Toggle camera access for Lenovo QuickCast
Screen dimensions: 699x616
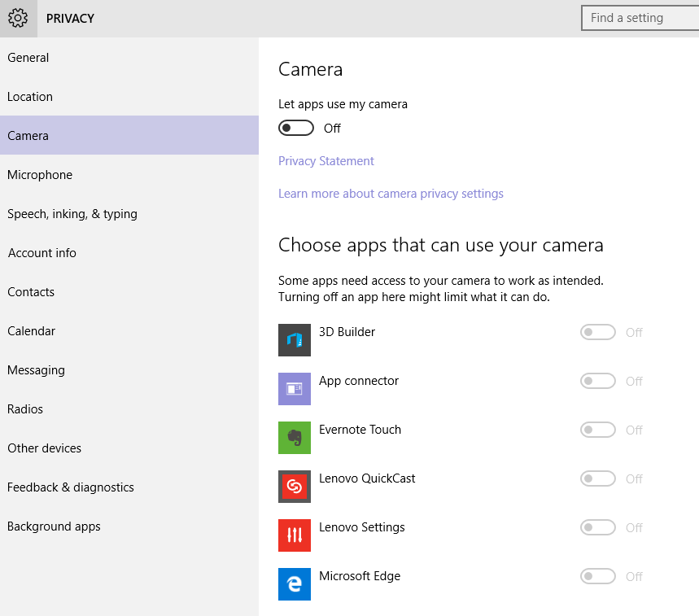coord(598,478)
